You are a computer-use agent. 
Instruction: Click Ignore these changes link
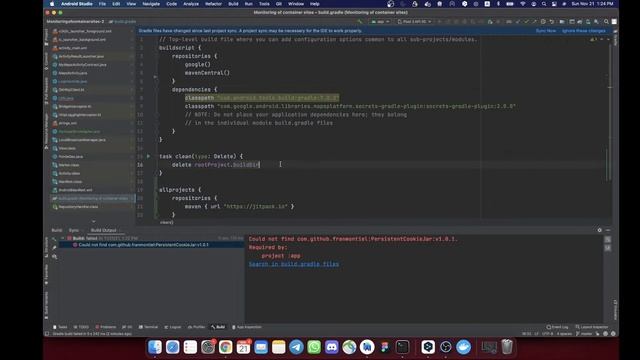(x=584, y=31)
